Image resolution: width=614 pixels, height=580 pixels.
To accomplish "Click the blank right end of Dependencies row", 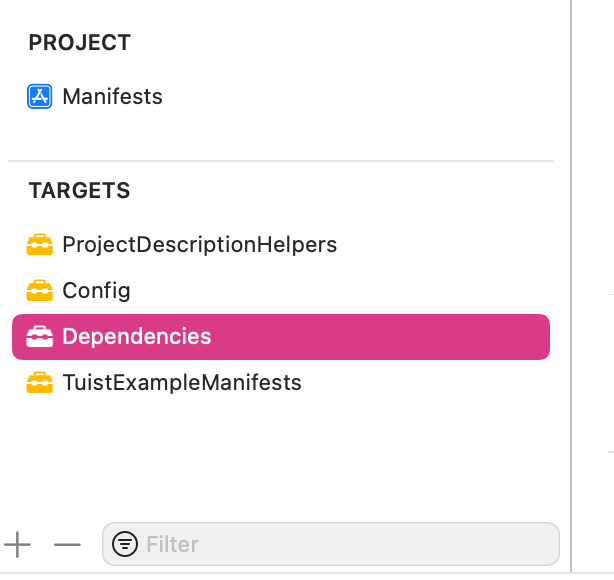I will 480,337.
